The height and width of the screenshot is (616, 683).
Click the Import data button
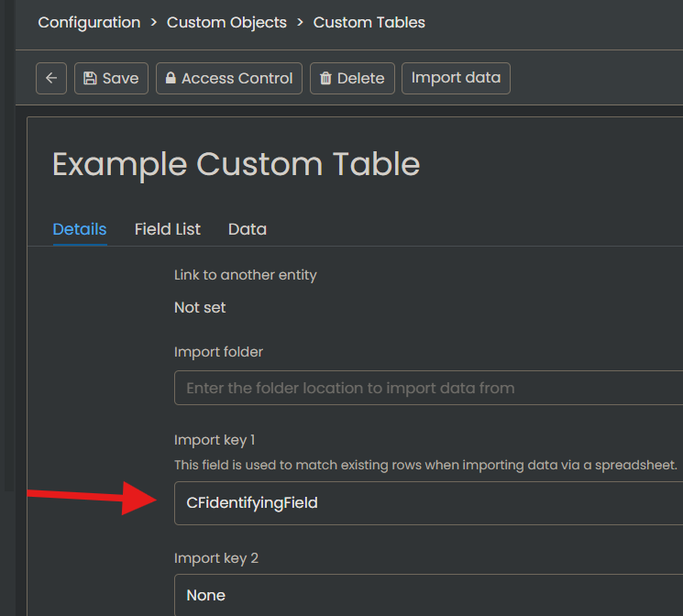point(456,79)
